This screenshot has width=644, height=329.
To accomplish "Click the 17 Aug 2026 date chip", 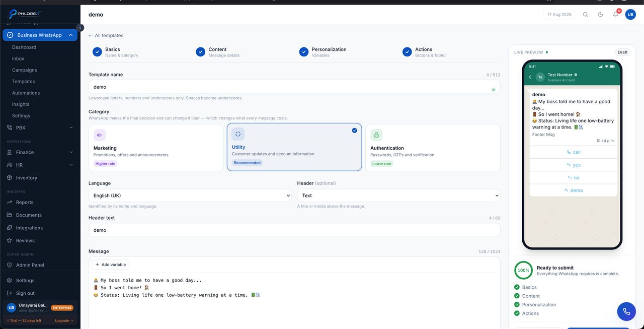I will (x=559, y=15).
